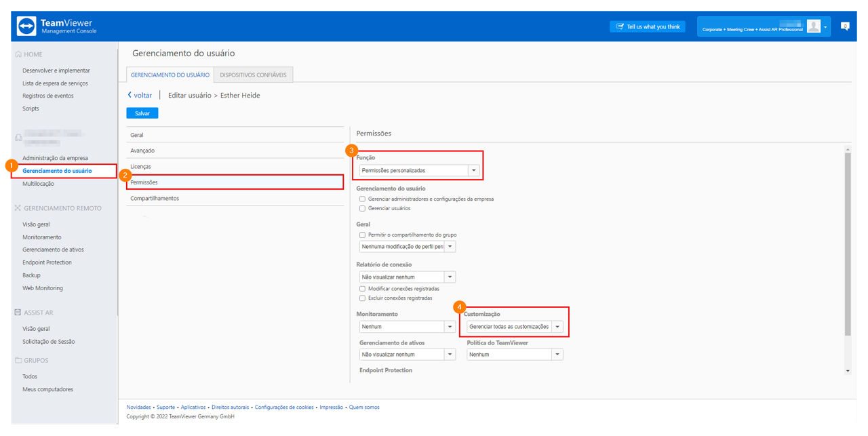Click Tell us what you think button

coord(647,26)
